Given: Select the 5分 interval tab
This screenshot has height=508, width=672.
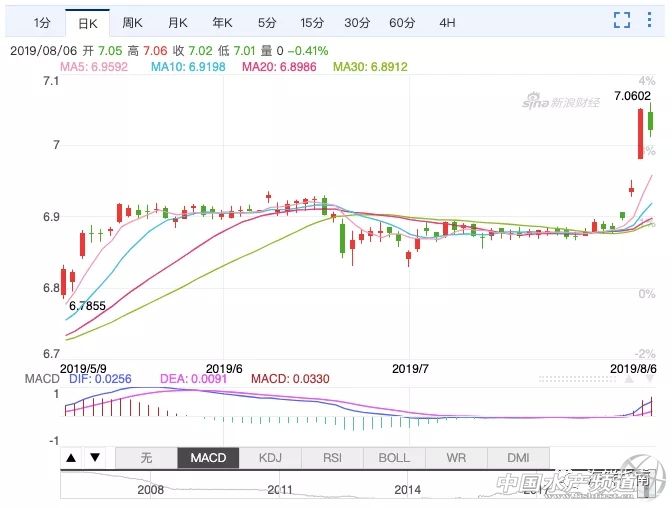Looking at the screenshot, I should click(266, 22).
